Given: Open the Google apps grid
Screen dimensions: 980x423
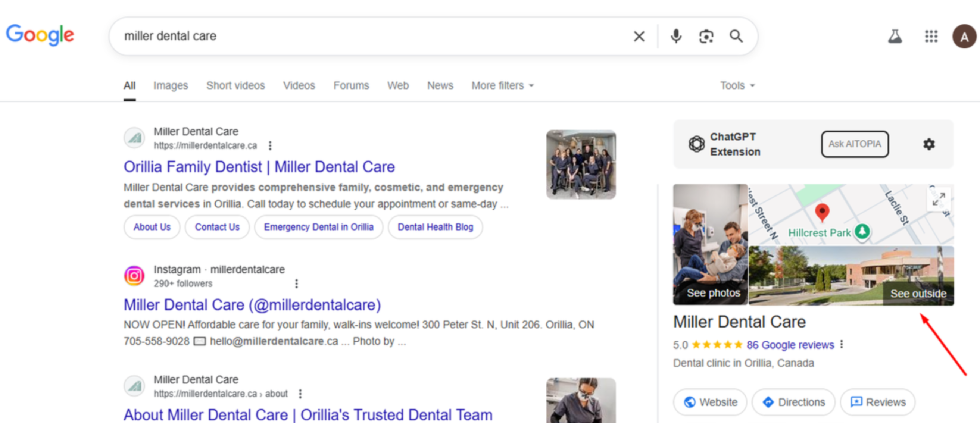Looking at the screenshot, I should click(x=931, y=36).
